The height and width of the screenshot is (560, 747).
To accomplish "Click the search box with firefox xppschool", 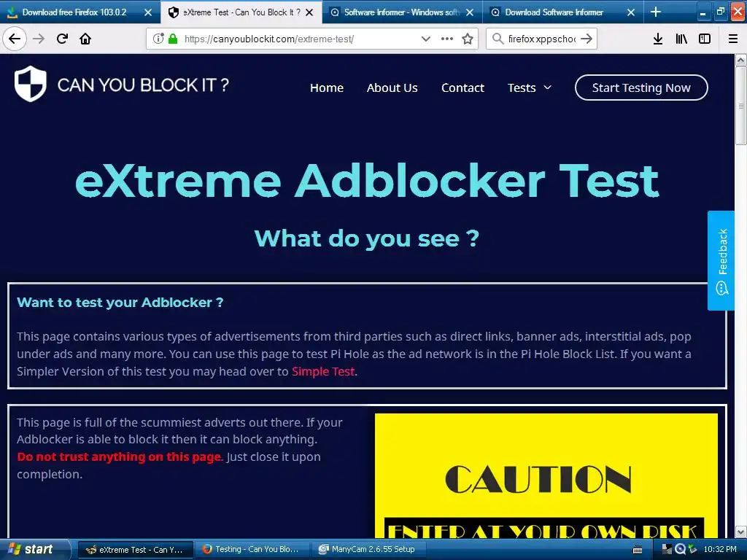I will pyautogui.click(x=542, y=39).
